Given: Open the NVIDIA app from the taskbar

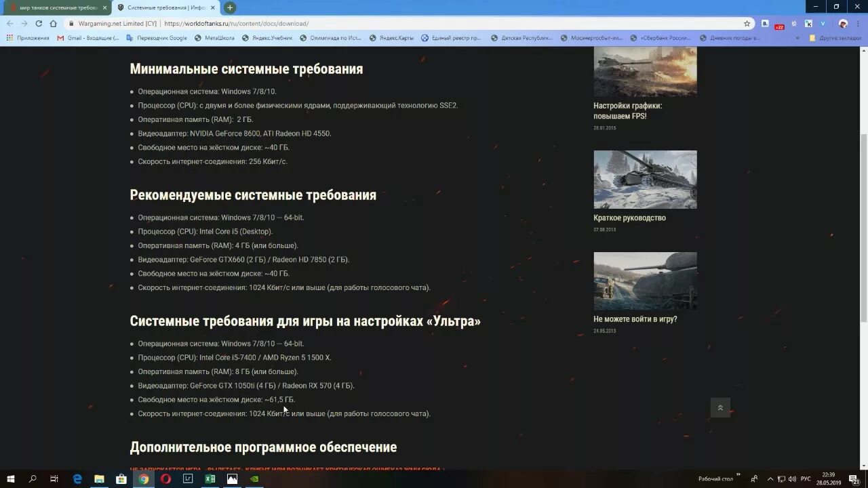Looking at the screenshot, I should click(254, 479).
